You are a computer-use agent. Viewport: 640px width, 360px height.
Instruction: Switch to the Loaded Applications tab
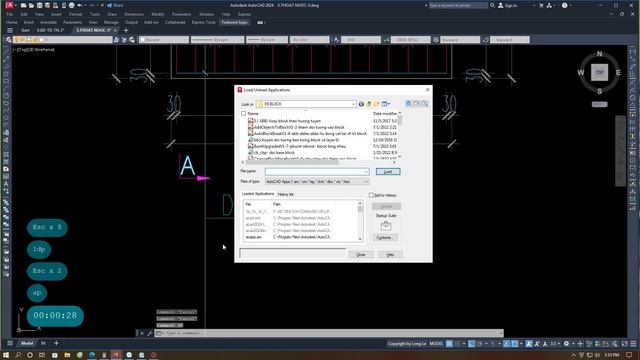[x=258, y=194]
